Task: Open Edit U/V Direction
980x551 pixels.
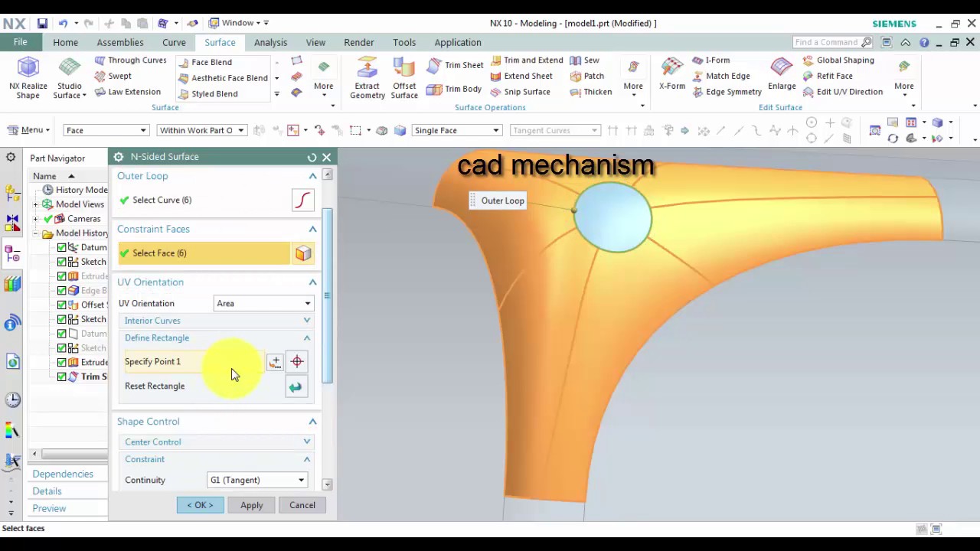Action: coord(842,92)
